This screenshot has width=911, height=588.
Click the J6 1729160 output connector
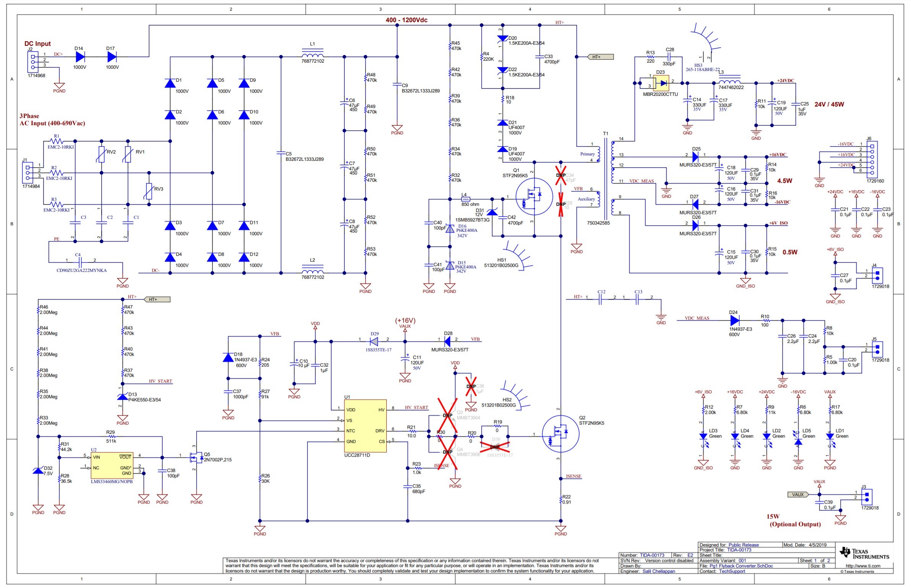coord(872,160)
